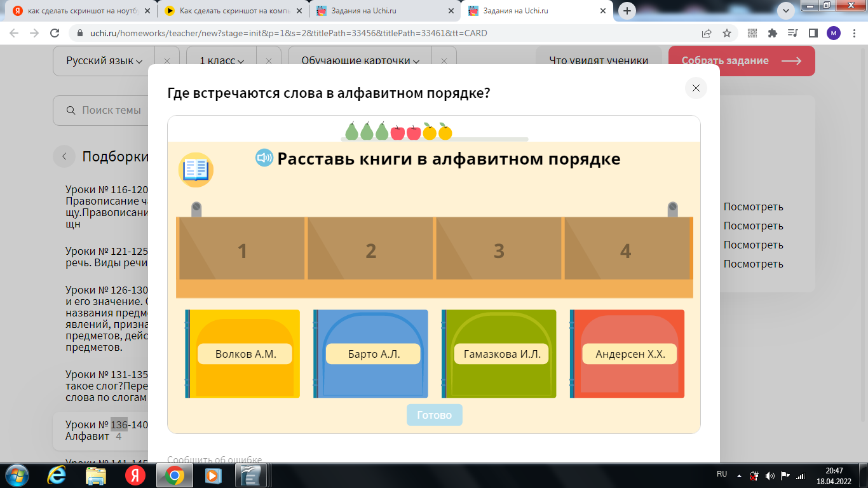
Task: Expand the 1 класс grade dropdown
Action: [222, 61]
